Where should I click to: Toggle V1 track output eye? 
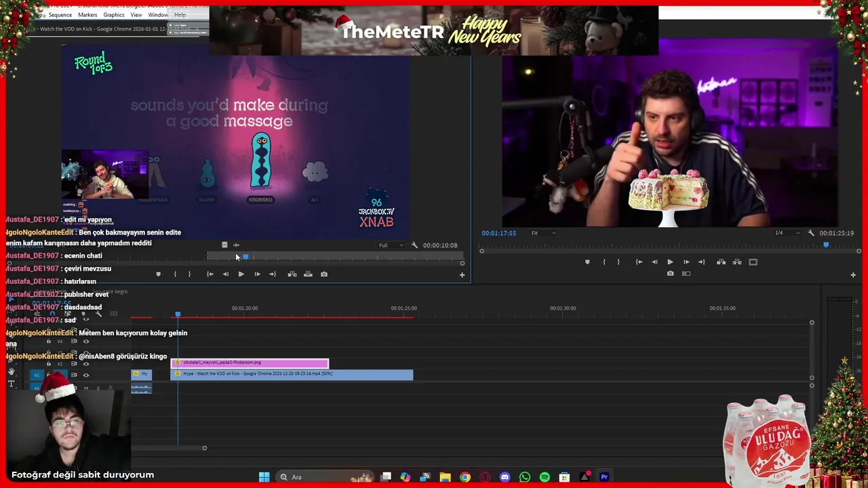(85, 375)
